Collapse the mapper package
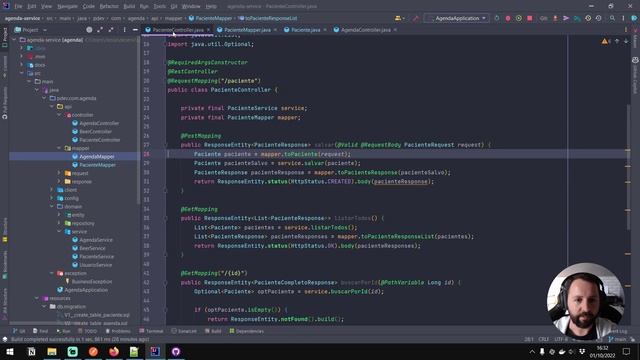Image resolution: width=640 pixels, height=360 pixels. tap(59, 148)
